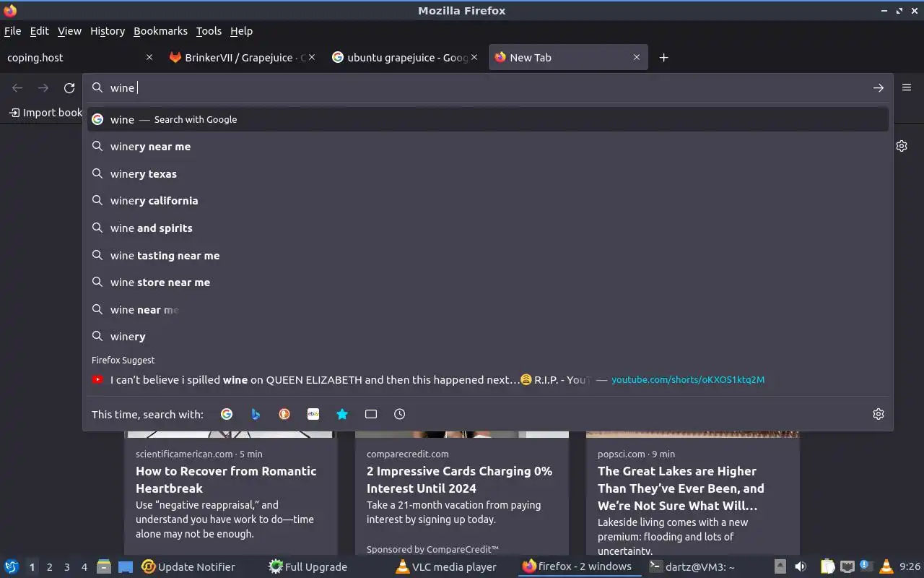
Task: Open the Edit menu
Action: click(x=39, y=31)
